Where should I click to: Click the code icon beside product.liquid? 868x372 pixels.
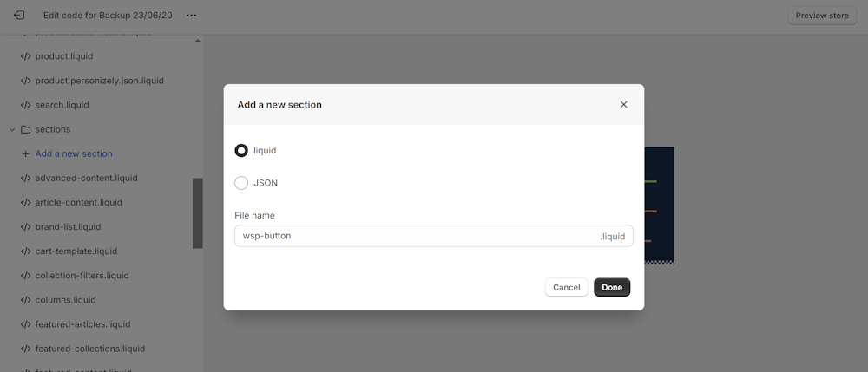pos(26,56)
